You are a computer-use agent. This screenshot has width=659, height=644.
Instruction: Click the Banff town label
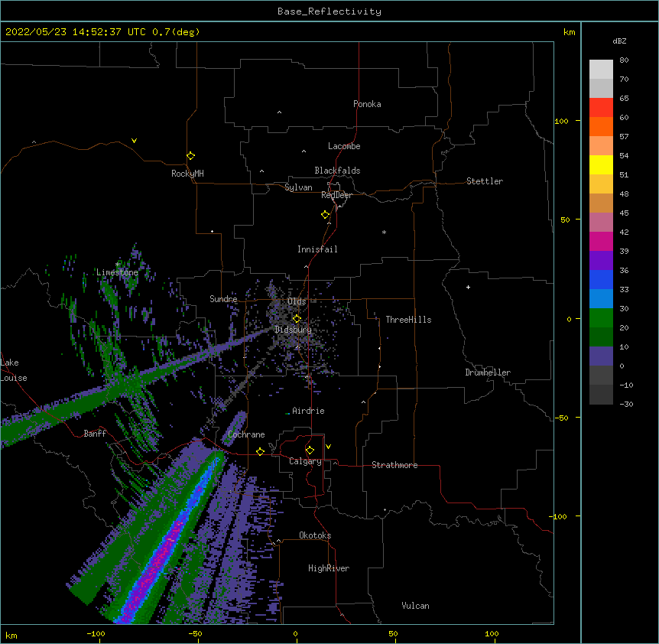(x=95, y=434)
